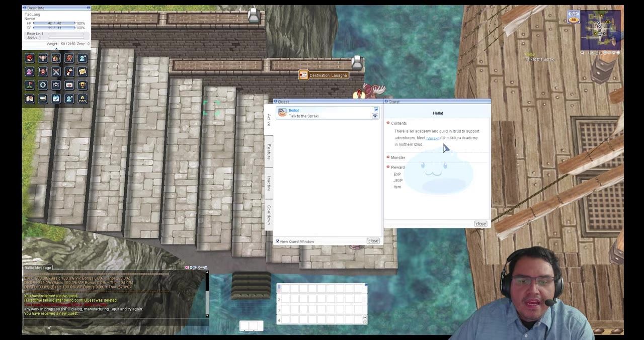Click the Spraki link in quest contents

point(433,138)
